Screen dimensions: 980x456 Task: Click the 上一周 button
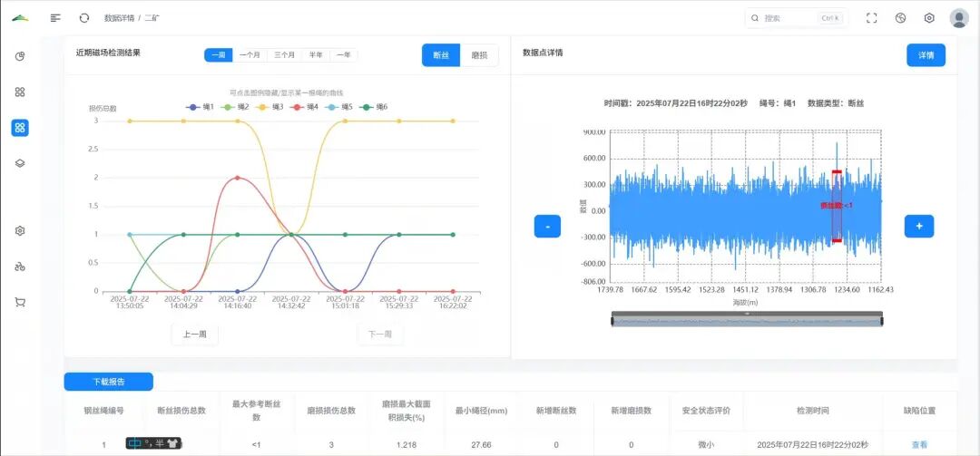pyautogui.click(x=195, y=335)
